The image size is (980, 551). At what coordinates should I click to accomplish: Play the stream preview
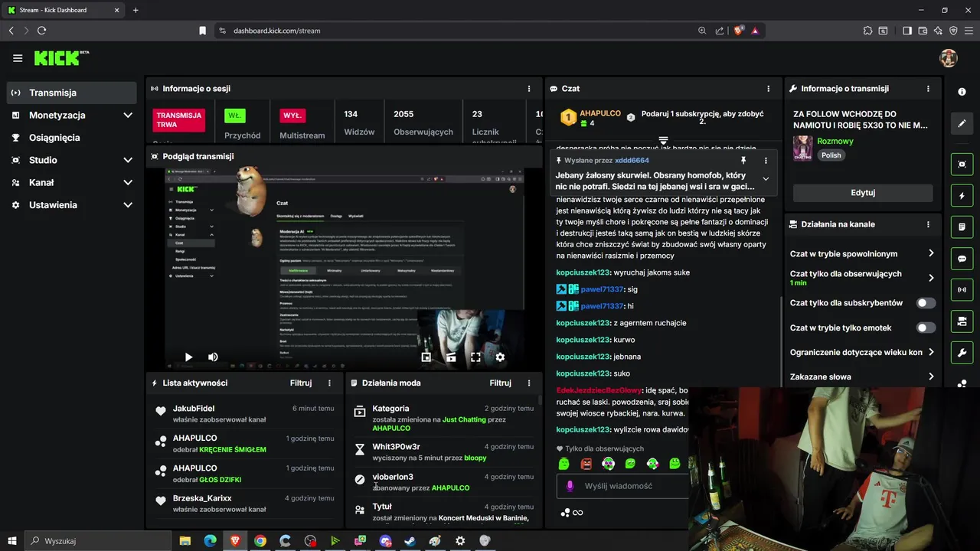coord(188,357)
